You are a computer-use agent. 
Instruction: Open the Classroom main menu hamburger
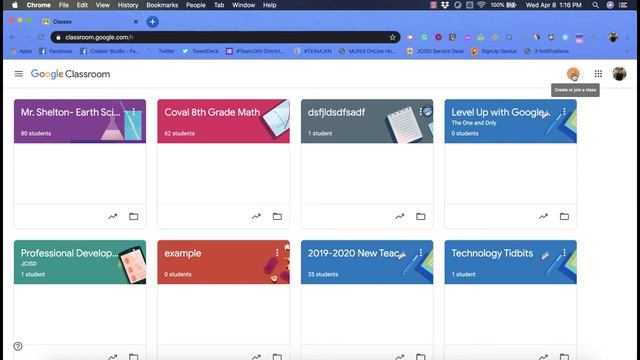(19, 74)
